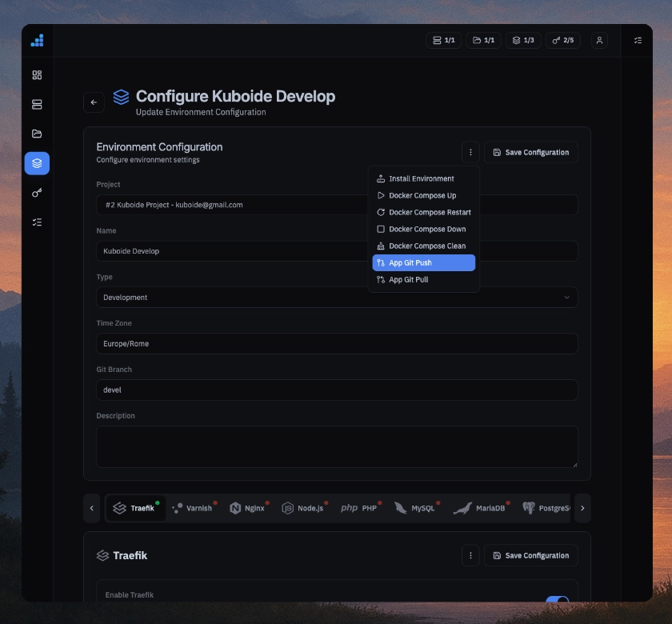Save the Environment Configuration

(x=530, y=152)
